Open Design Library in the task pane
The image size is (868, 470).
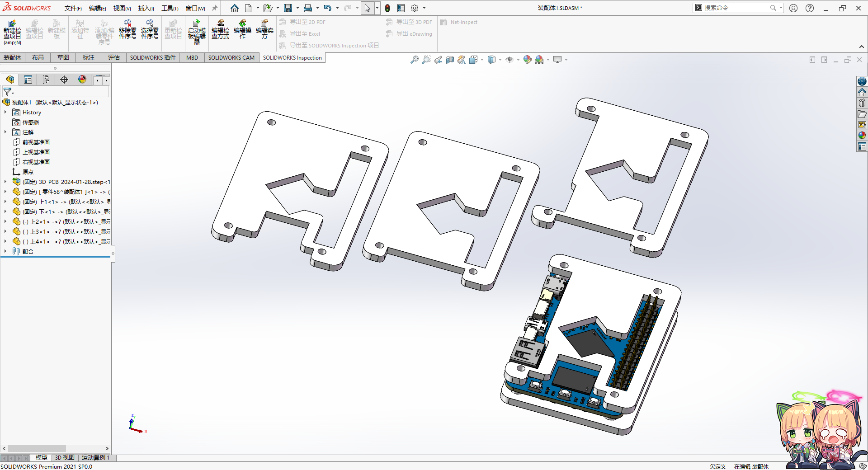[862, 103]
